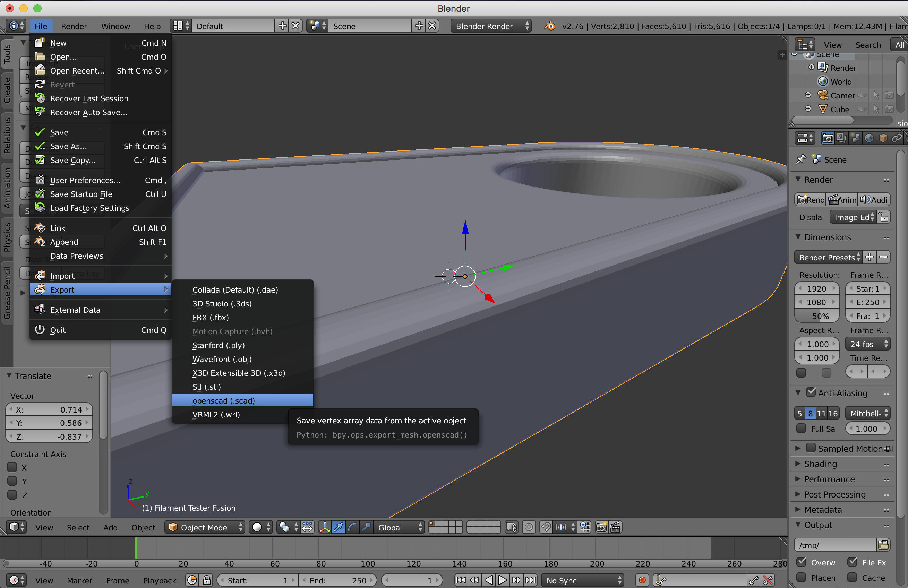Enable the Placeholders checkbox
The height and width of the screenshot is (588, 908).
[801, 577]
